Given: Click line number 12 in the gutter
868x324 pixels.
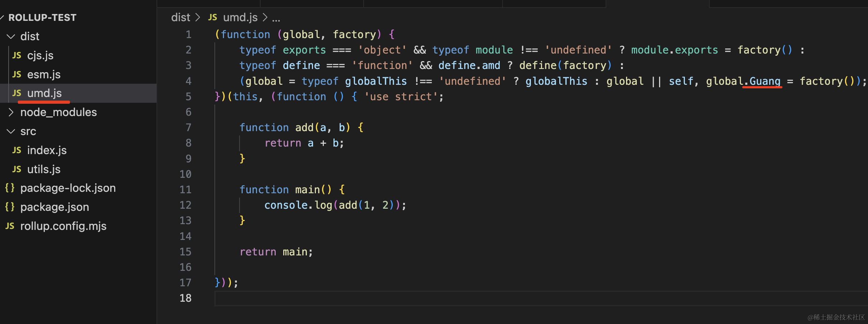Looking at the screenshot, I should point(186,205).
